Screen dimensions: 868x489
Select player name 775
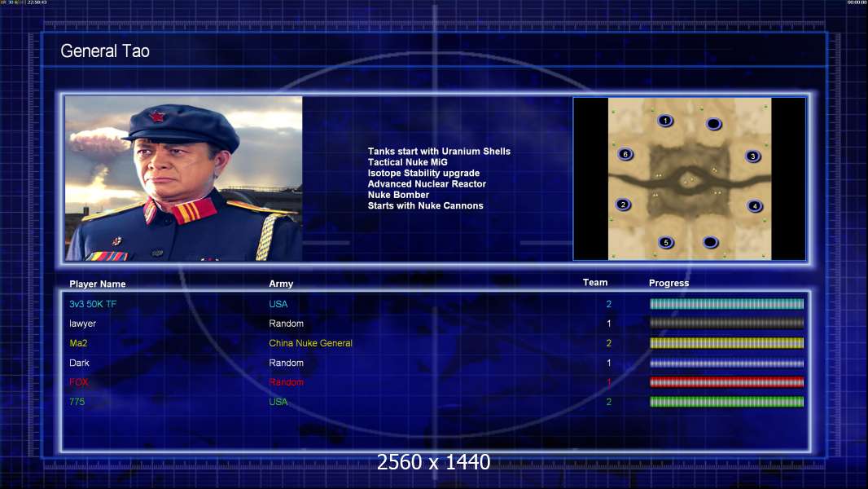(x=77, y=402)
